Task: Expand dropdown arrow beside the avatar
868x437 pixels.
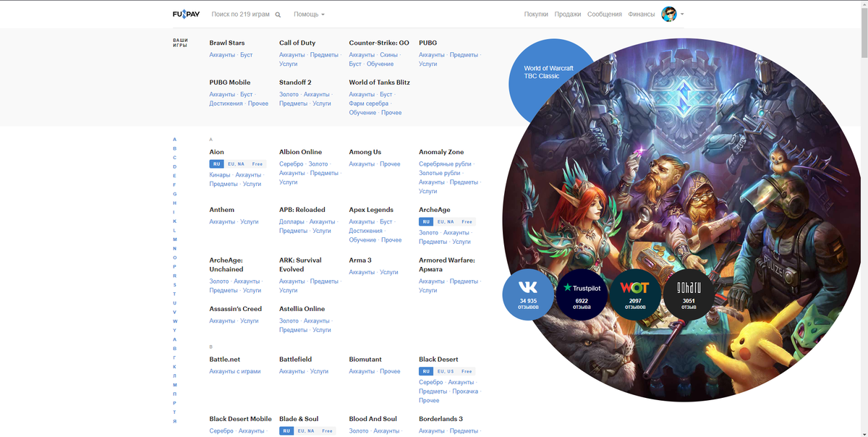Action: click(682, 14)
